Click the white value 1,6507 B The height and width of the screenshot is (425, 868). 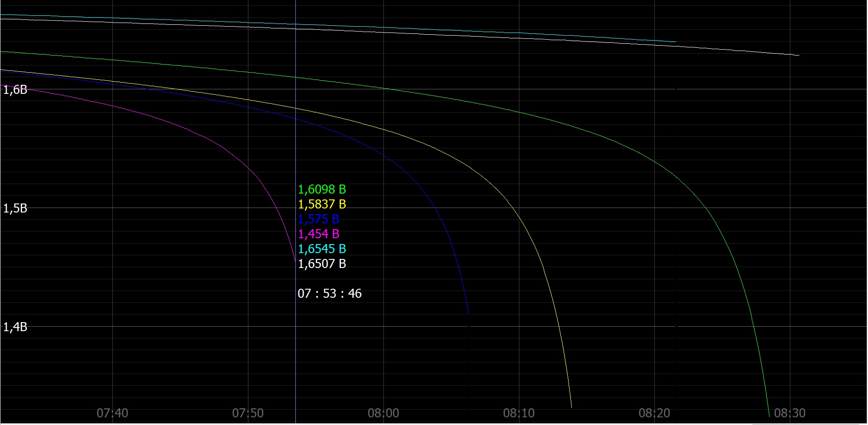click(x=322, y=264)
